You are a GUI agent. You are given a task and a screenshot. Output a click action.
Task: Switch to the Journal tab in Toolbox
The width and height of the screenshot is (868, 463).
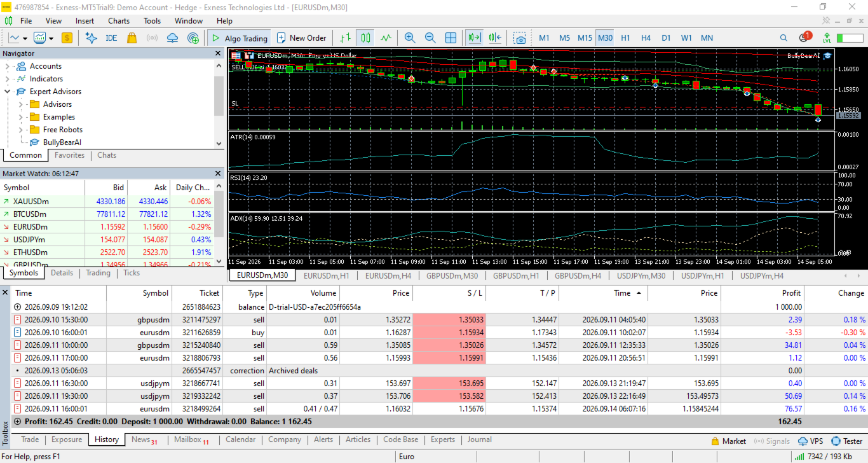480,439
